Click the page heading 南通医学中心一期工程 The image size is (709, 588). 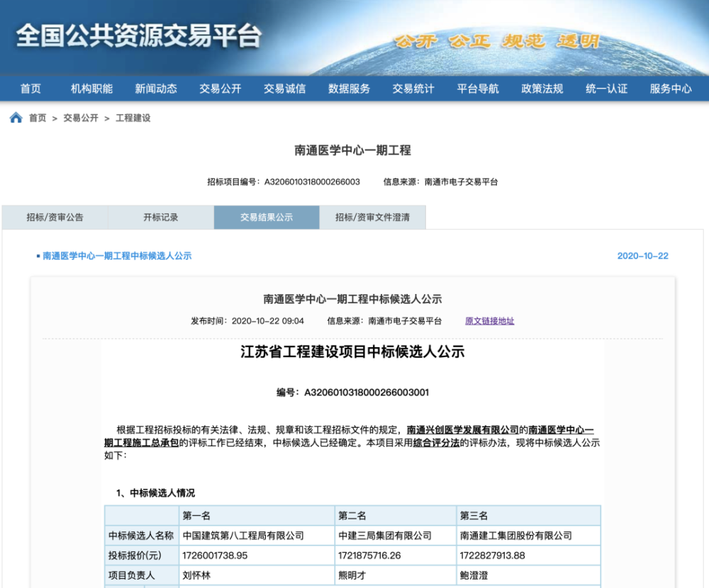point(352,150)
